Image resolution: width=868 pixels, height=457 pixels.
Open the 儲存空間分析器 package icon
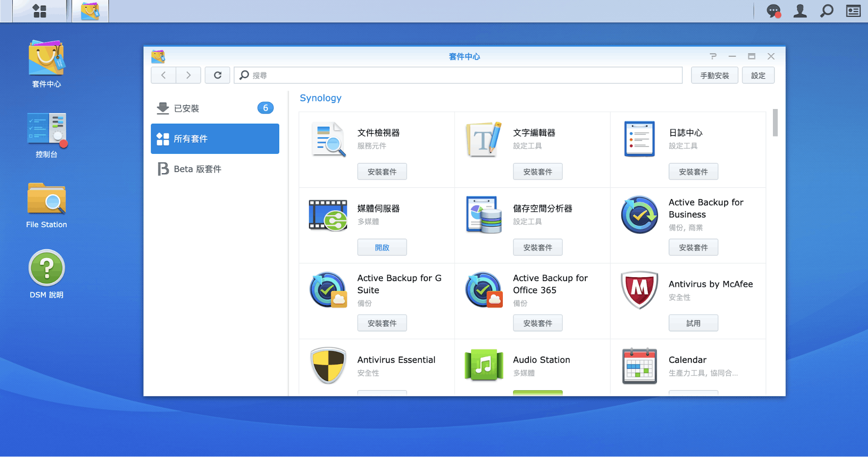(484, 215)
